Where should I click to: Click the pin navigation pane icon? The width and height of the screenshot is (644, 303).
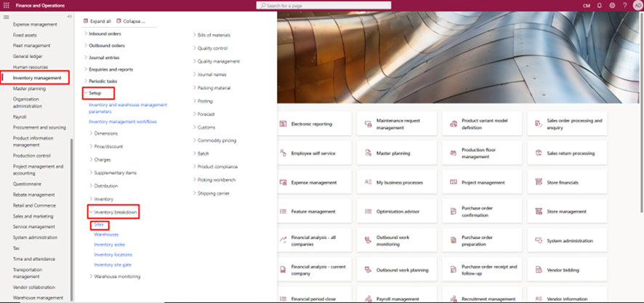point(69,17)
